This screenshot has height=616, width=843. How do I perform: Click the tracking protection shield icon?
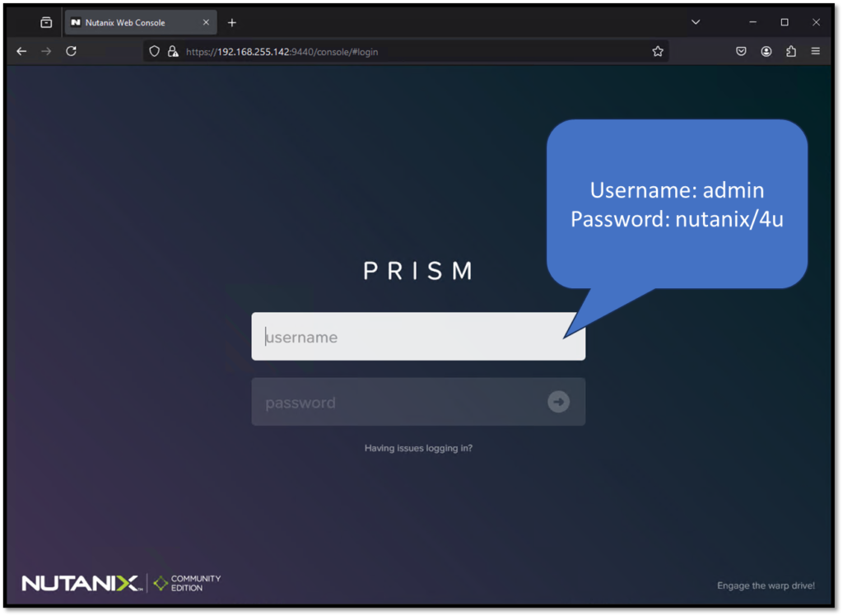(154, 52)
